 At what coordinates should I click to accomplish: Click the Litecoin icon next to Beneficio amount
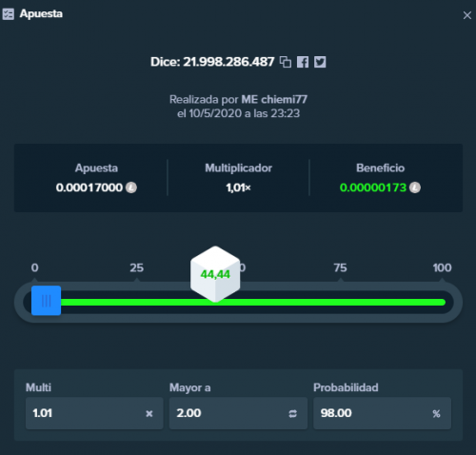pyautogui.click(x=415, y=188)
